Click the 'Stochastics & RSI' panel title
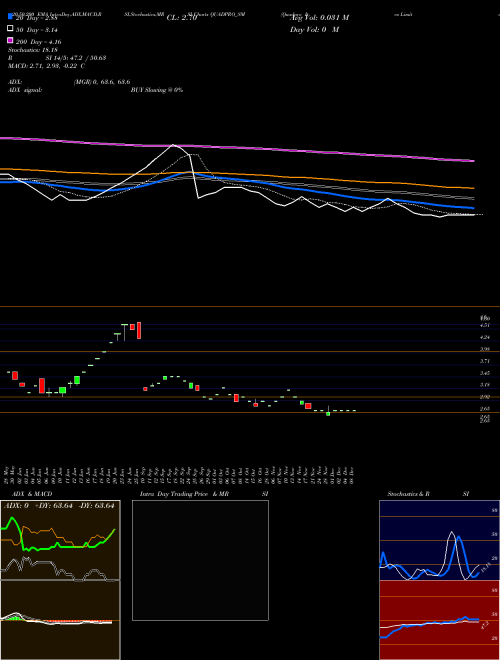 point(428,494)
